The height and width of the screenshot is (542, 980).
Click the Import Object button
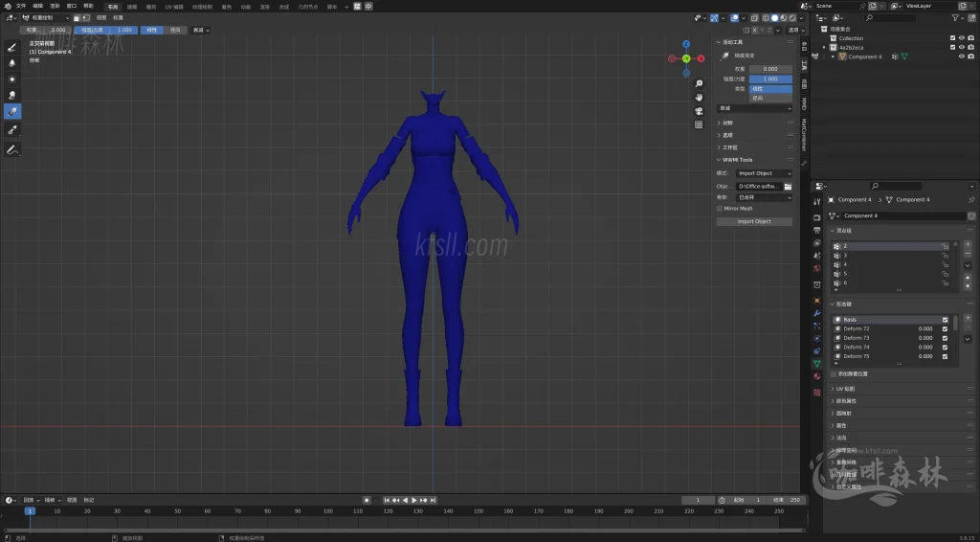tap(754, 221)
